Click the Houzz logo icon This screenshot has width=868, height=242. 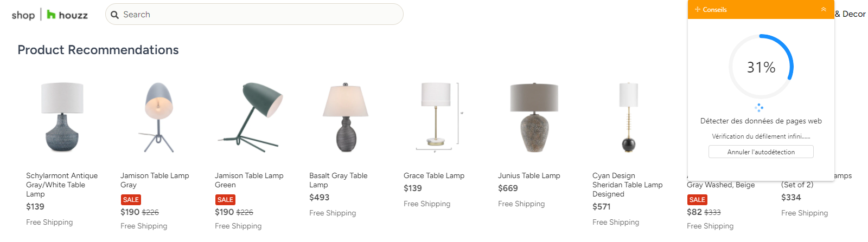coord(51,15)
